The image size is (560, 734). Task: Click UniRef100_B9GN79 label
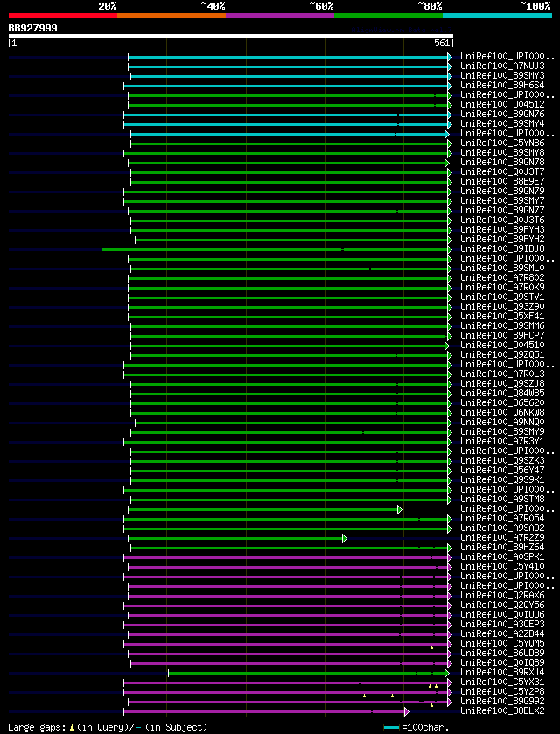pos(502,192)
